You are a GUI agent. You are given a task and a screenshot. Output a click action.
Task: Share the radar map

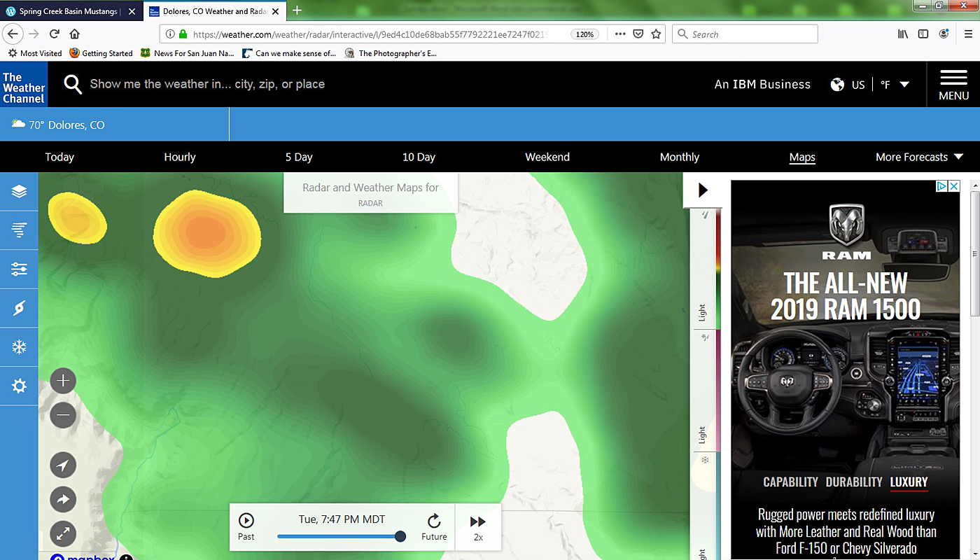pyautogui.click(x=63, y=500)
